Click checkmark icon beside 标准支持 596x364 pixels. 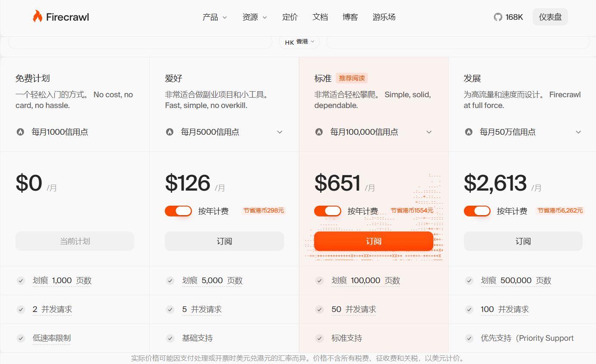click(319, 338)
